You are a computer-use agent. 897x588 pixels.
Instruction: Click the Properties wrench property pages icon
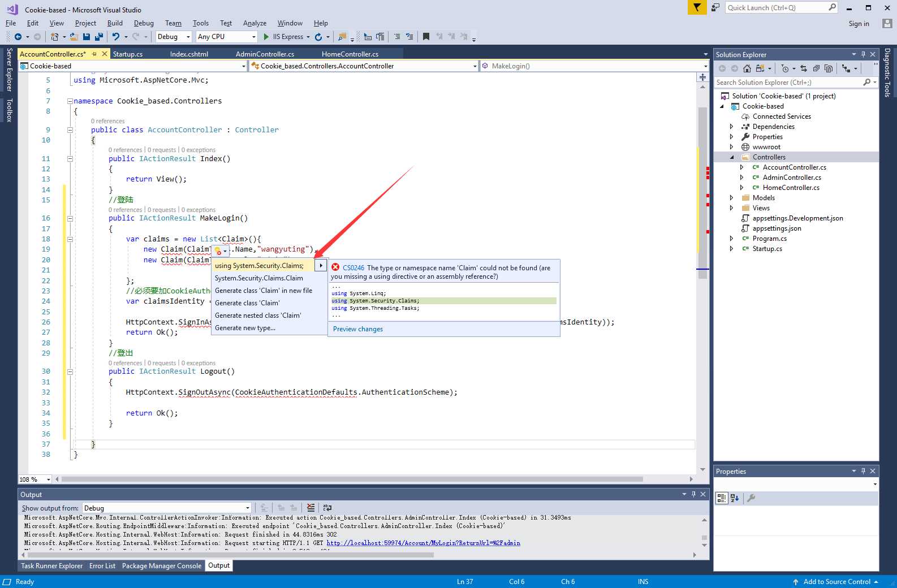coord(751,498)
